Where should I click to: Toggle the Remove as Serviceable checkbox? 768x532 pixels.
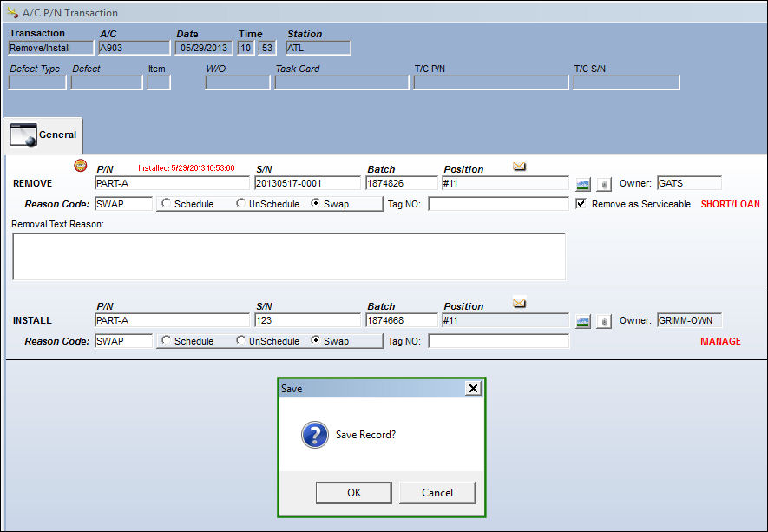coord(581,203)
